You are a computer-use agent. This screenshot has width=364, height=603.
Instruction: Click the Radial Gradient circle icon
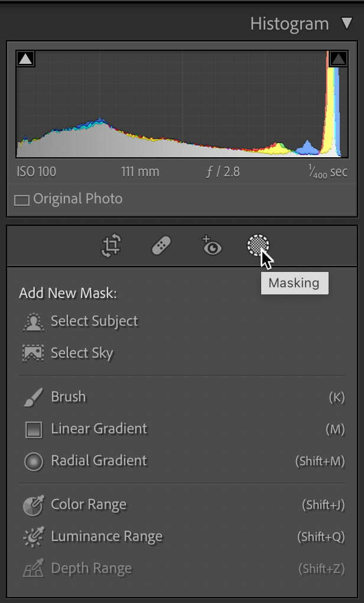point(34,461)
